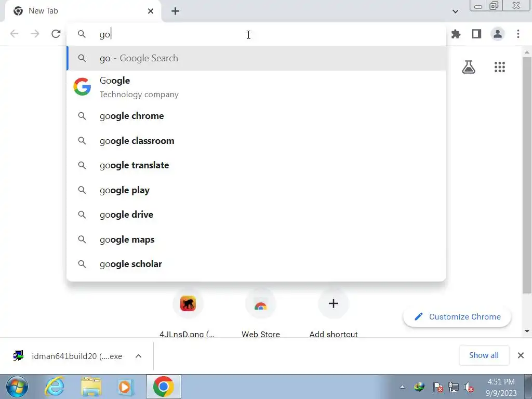Show hidden tray icons arrow
Image resolution: width=532 pixels, height=399 pixels.
click(403, 387)
